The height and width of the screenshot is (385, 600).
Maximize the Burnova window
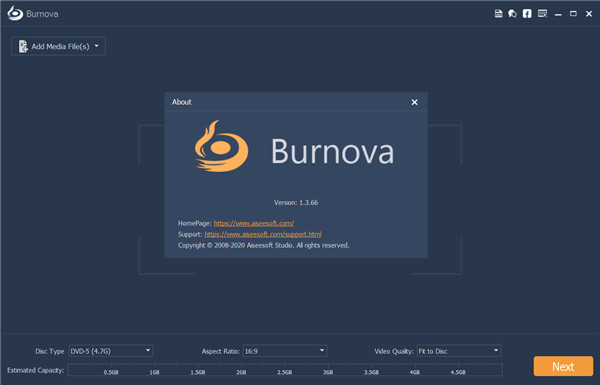click(573, 14)
